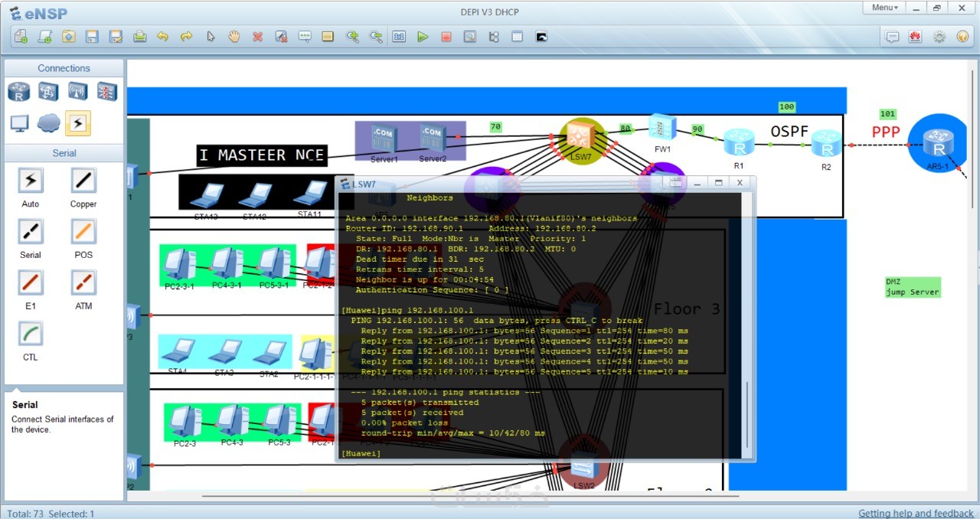Click the DMZ jump Server note
Screen dimensions: 980x519
(x=912, y=287)
